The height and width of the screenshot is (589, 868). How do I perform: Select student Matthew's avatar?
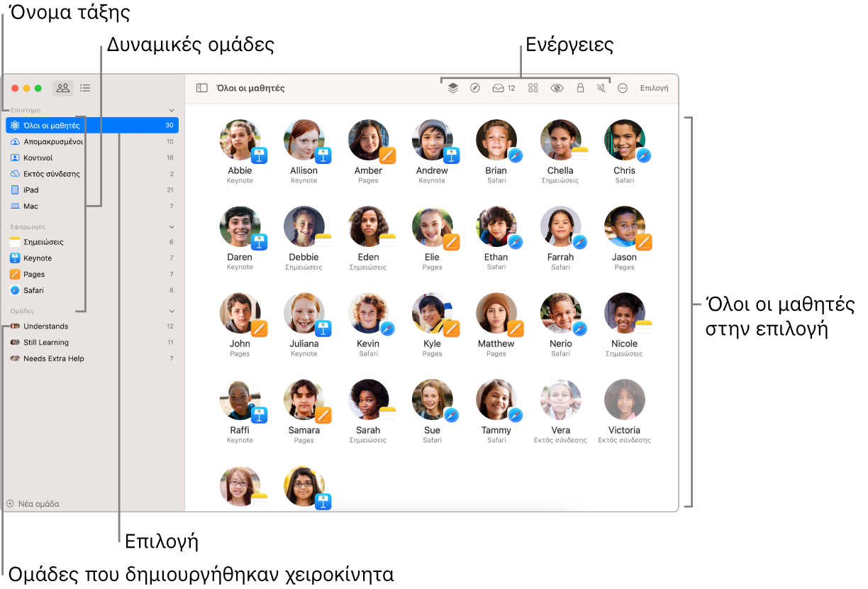(x=496, y=314)
